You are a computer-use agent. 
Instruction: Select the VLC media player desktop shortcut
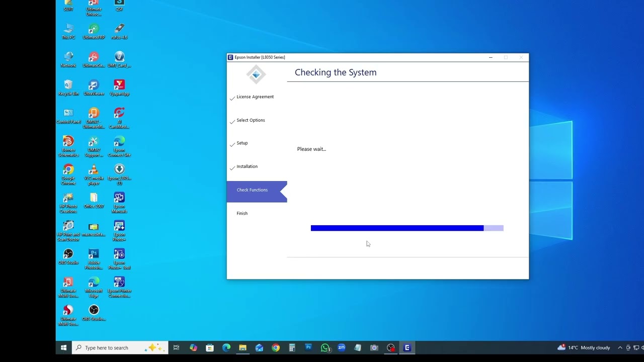94,174
